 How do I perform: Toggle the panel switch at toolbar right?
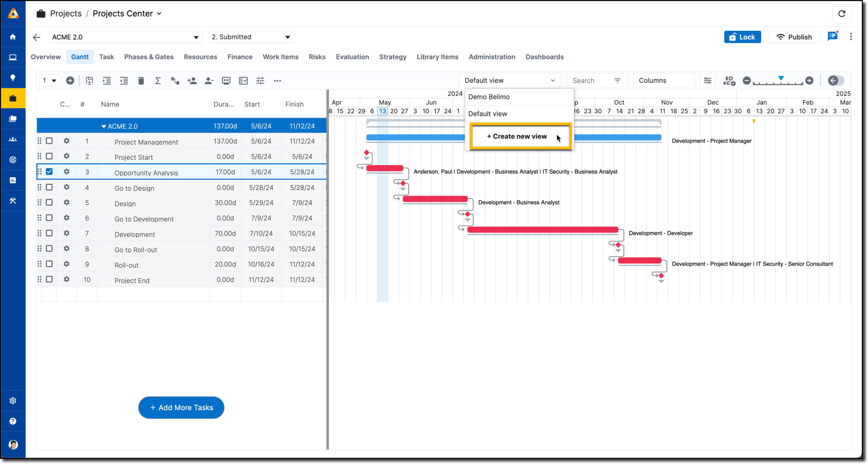[835, 80]
